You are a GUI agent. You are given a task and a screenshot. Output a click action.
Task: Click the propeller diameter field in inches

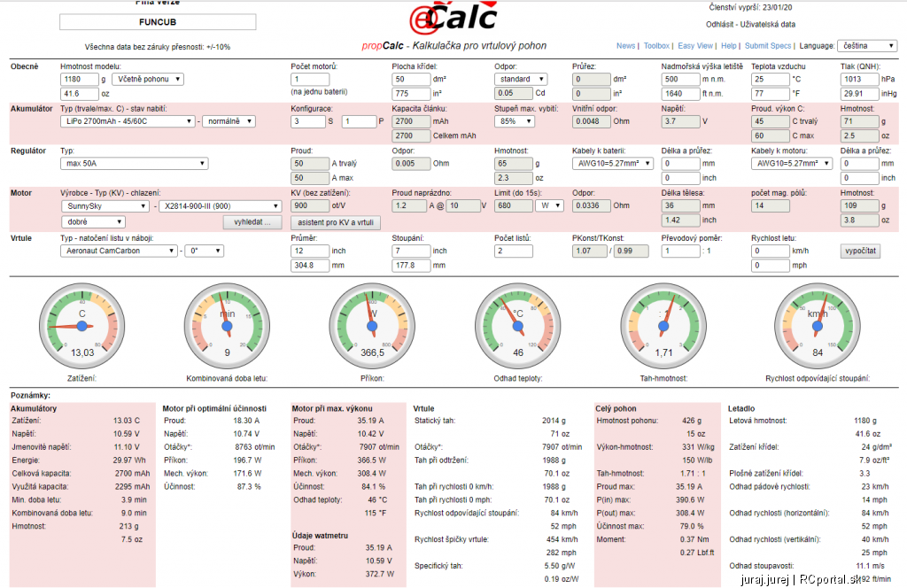pos(310,251)
